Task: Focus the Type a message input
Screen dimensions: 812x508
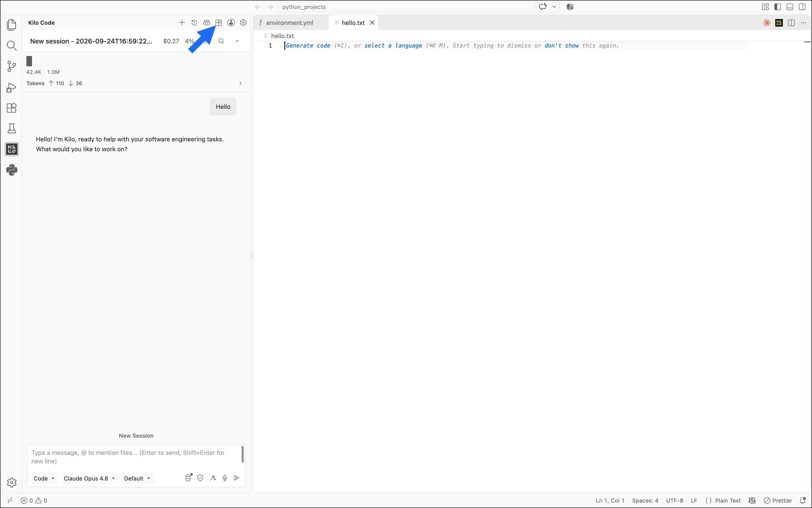Action: tap(134, 456)
